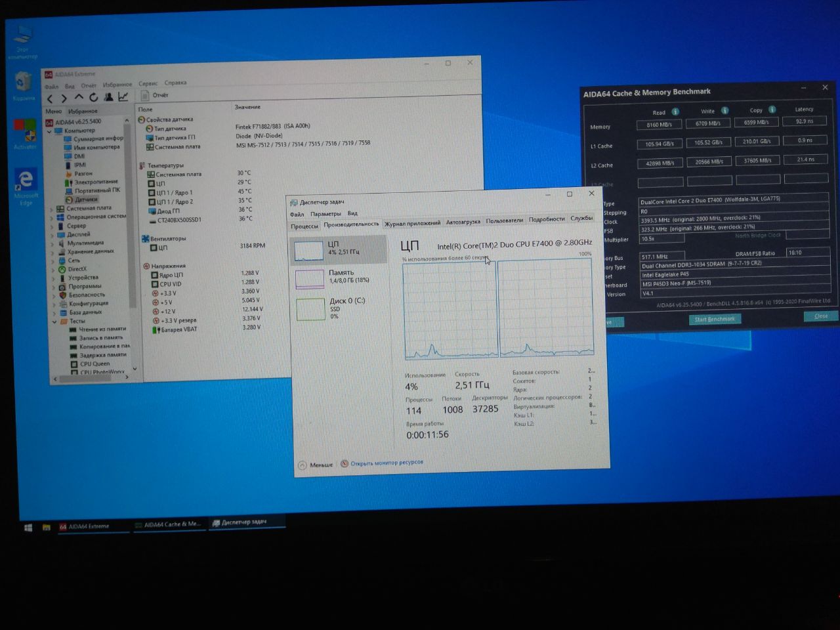
Task: Switch to the Подробности tab
Action: click(547, 219)
